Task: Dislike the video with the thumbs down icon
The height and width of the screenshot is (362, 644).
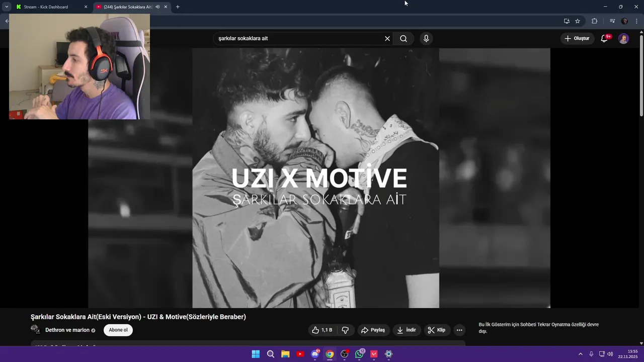Action: 345,330
